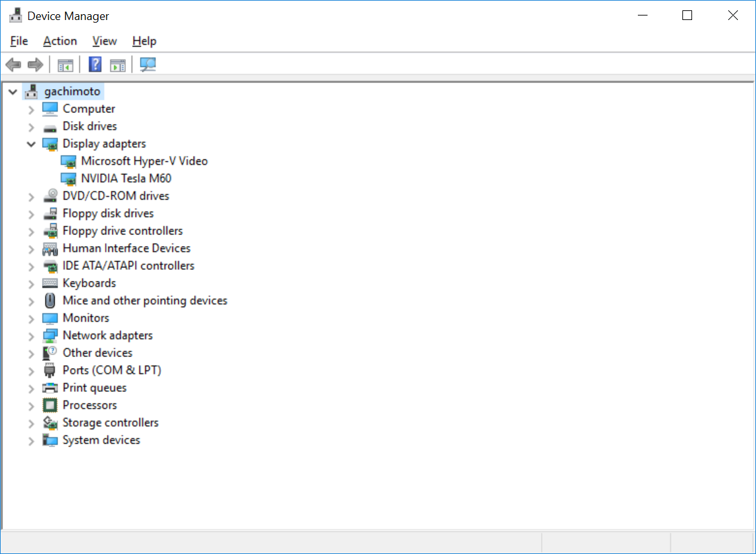756x554 pixels.
Task: Select the Ports (COM & LPT) entry
Action: click(112, 371)
